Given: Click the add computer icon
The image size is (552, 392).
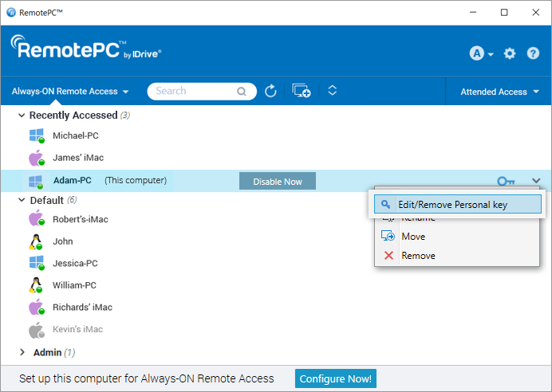Looking at the screenshot, I should coord(302,91).
